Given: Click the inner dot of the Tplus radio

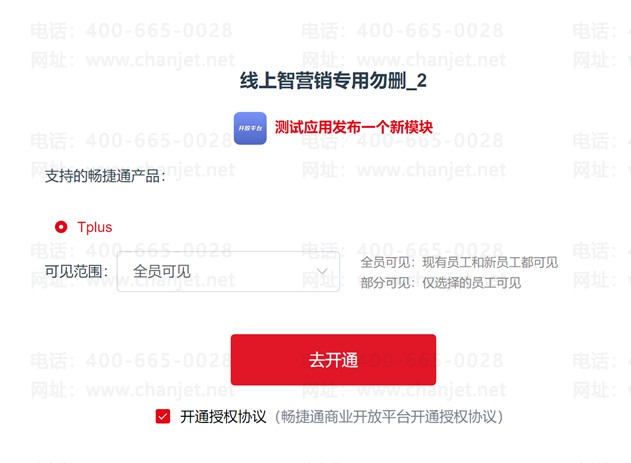Looking at the screenshot, I should pos(61,227).
